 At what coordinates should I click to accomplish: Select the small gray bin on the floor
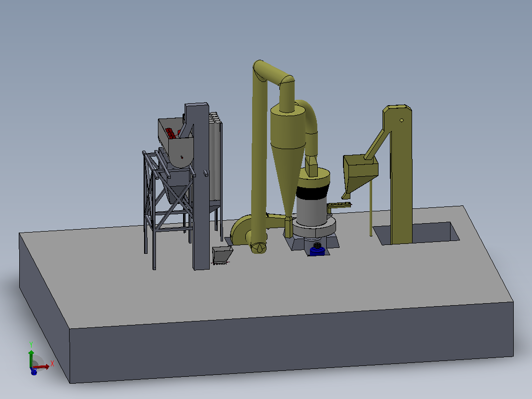coord(222,255)
